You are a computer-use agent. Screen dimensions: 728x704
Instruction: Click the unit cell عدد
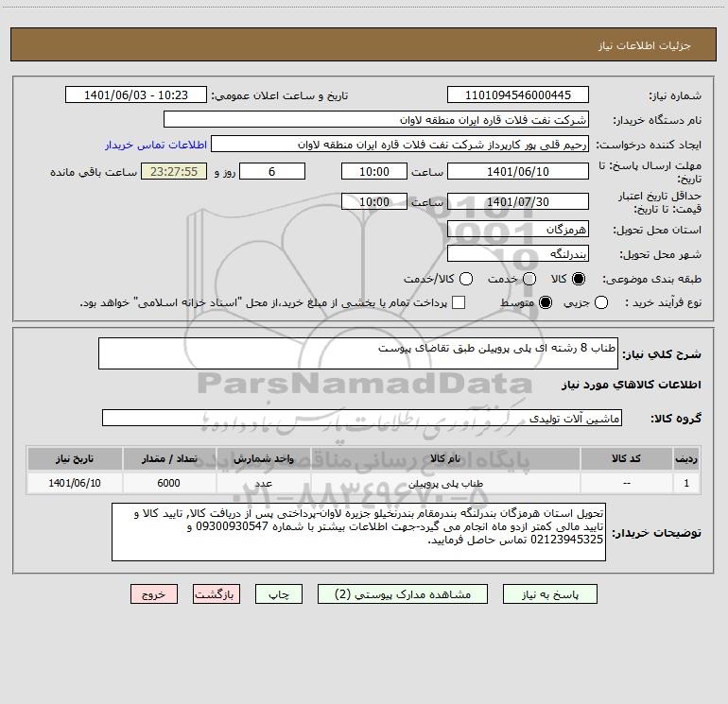[263, 483]
